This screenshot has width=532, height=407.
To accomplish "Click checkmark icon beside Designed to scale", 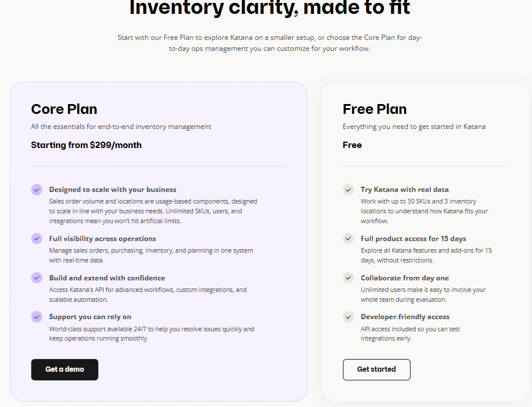I will [37, 190].
